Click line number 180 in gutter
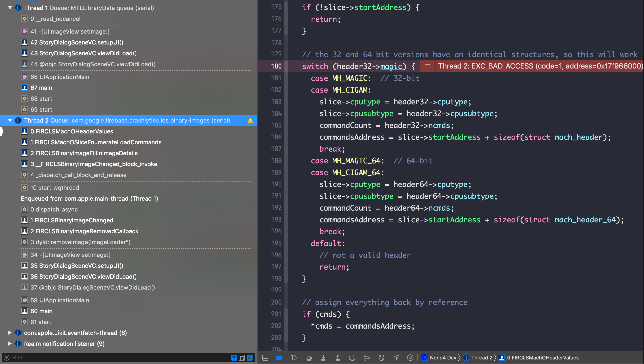 (x=276, y=66)
